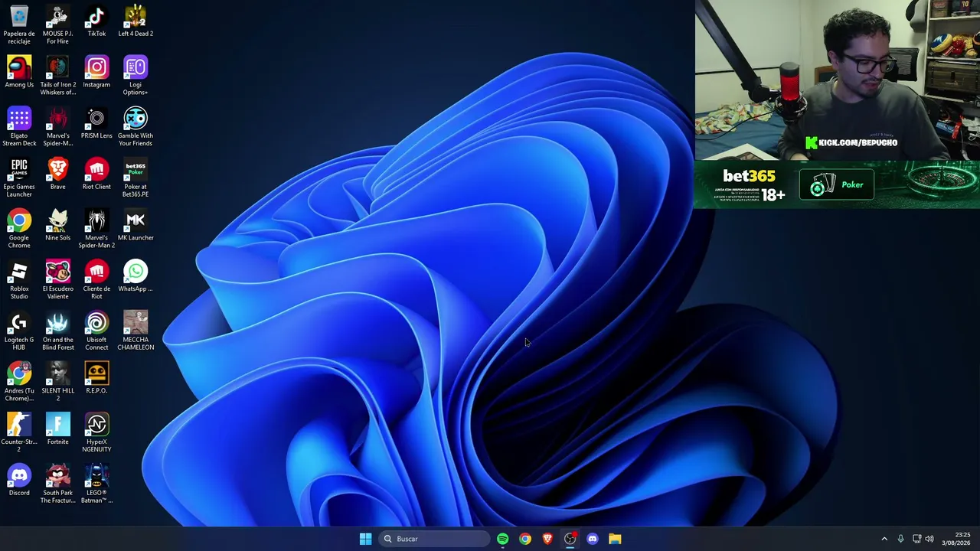Open the Papelera de reciclaje icon
980x551 pixels.
pyautogui.click(x=19, y=24)
